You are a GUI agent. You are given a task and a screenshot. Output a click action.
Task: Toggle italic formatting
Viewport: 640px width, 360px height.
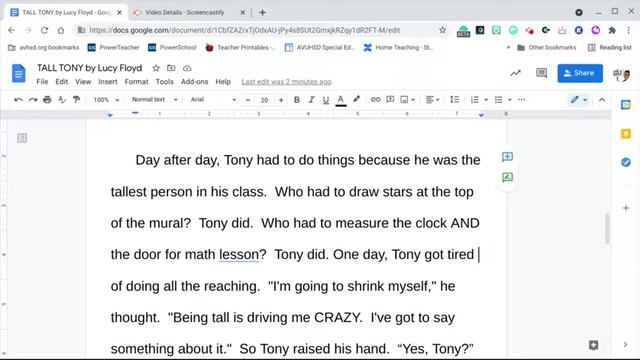click(311, 100)
